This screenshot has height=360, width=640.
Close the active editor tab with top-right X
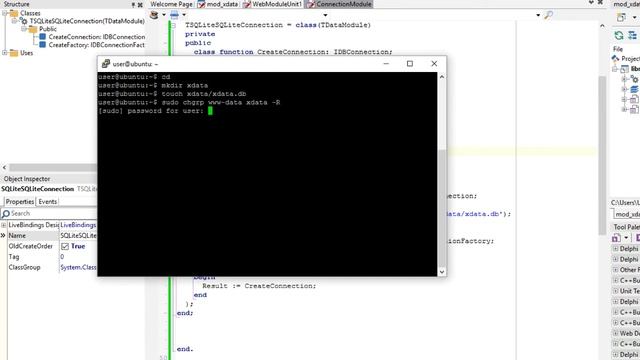(600, 3)
